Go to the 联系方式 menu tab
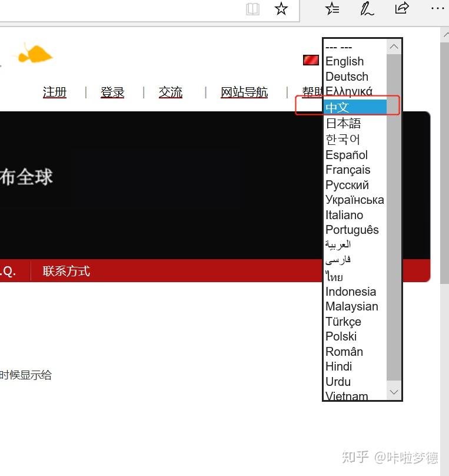The height and width of the screenshot is (476, 449). click(x=66, y=271)
